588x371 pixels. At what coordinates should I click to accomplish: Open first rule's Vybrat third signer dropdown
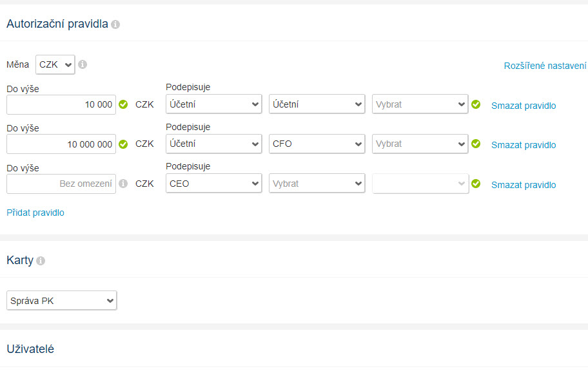click(x=420, y=104)
